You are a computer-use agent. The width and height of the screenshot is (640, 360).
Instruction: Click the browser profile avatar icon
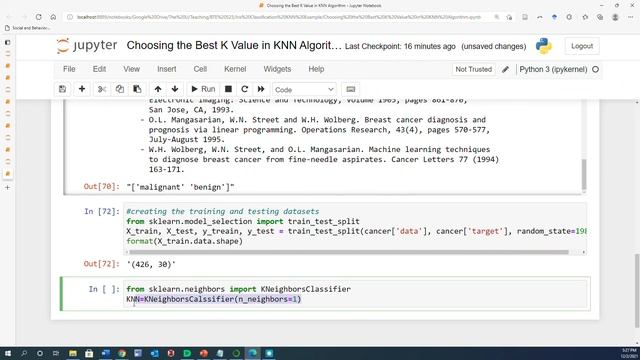615,17
